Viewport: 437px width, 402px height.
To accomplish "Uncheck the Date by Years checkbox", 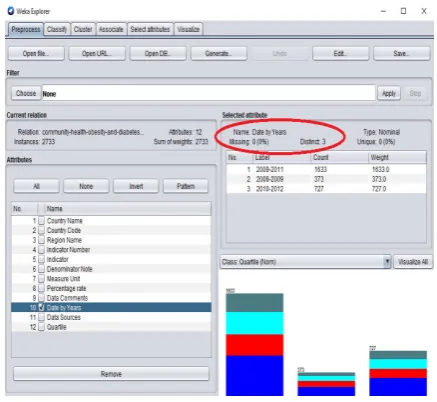I will coord(41,307).
